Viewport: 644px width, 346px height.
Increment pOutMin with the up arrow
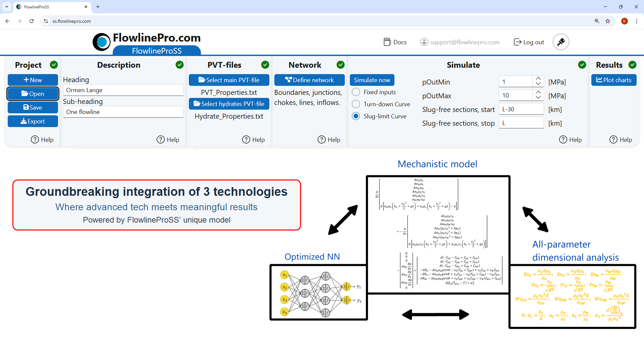click(538, 79)
